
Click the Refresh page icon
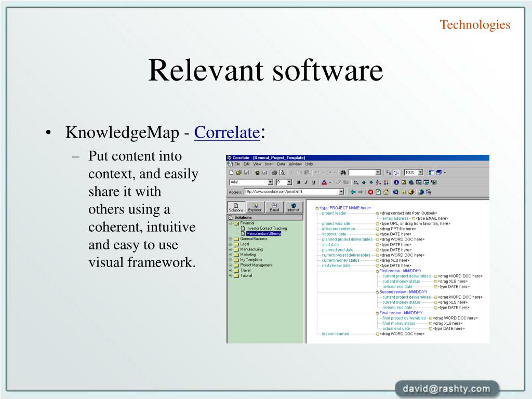pyautogui.click(x=378, y=192)
